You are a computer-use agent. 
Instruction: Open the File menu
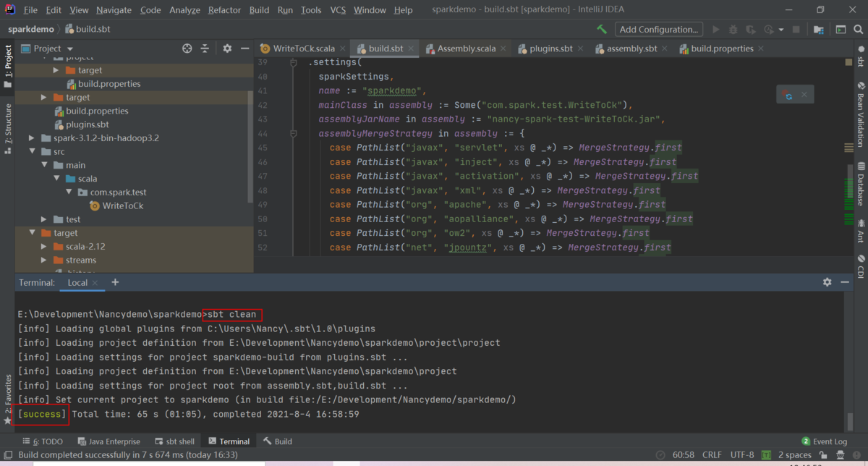tap(30, 10)
